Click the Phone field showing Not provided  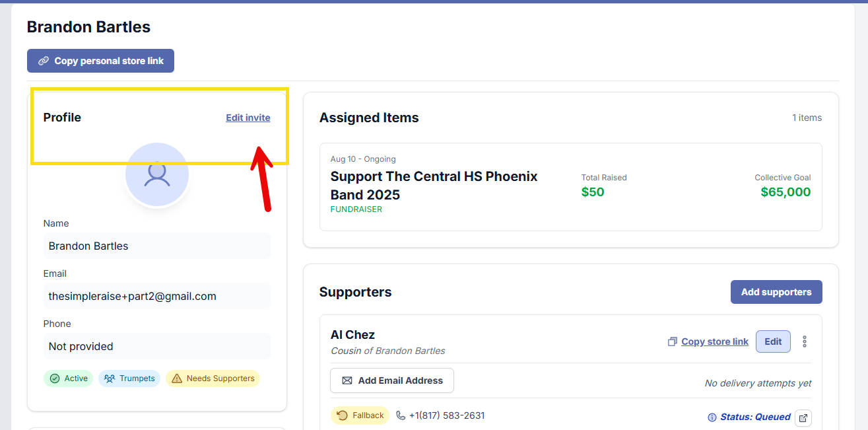[157, 346]
